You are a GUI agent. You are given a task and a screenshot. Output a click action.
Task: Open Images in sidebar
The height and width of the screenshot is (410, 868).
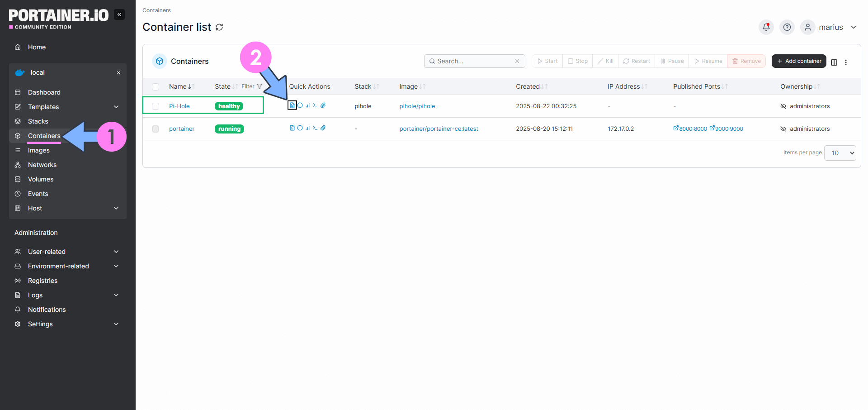click(x=39, y=150)
